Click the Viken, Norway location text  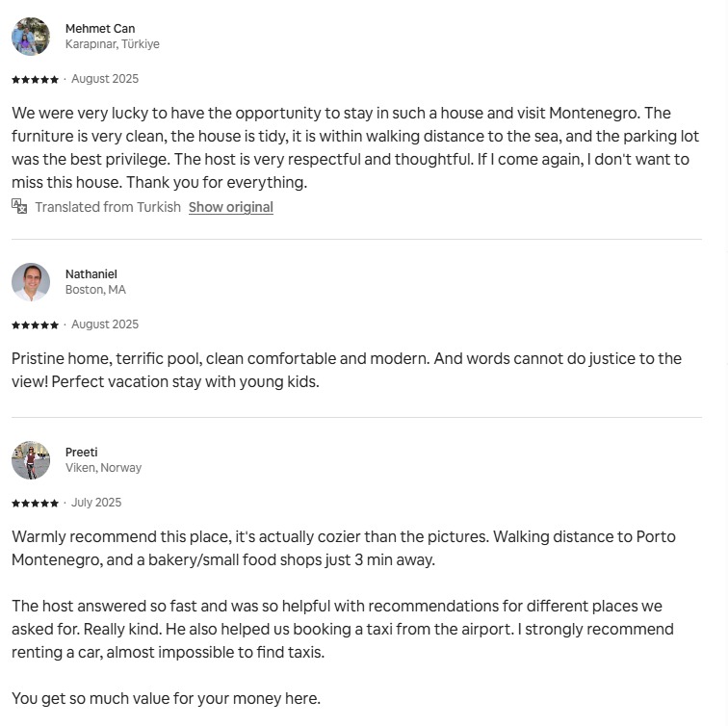coord(103,468)
